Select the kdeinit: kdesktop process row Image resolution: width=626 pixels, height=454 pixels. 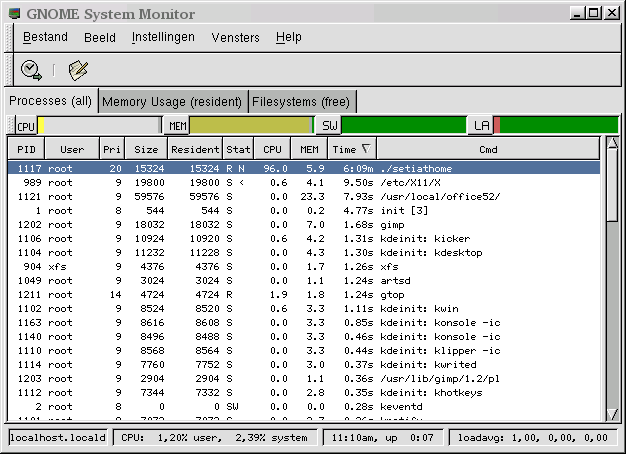coord(304,252)
